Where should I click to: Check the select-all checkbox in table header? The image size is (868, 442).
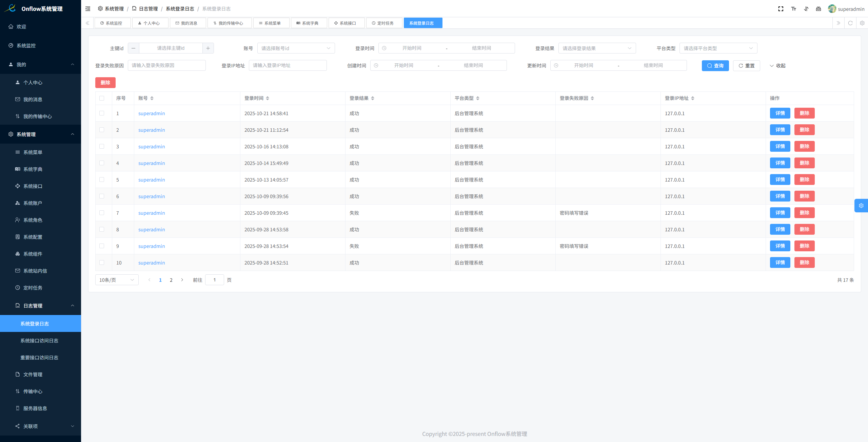(x=102, y=98)
